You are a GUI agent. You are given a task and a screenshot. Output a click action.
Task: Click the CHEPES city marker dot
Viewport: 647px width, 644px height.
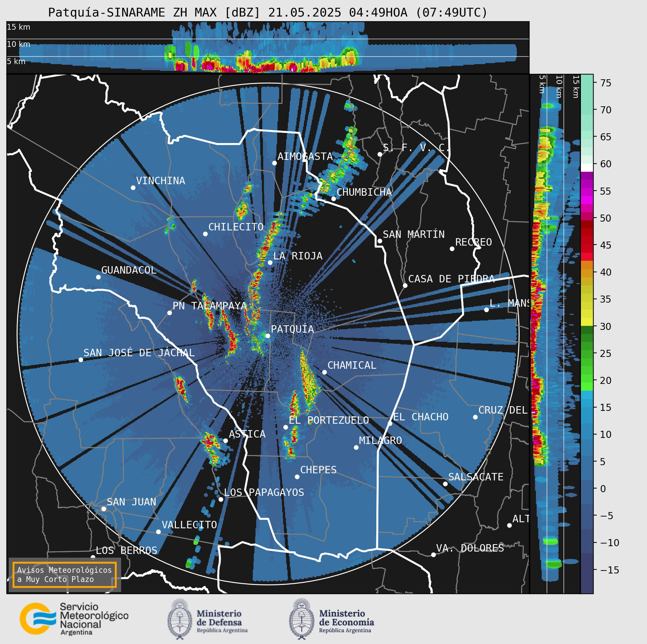[x=297, y=477]
